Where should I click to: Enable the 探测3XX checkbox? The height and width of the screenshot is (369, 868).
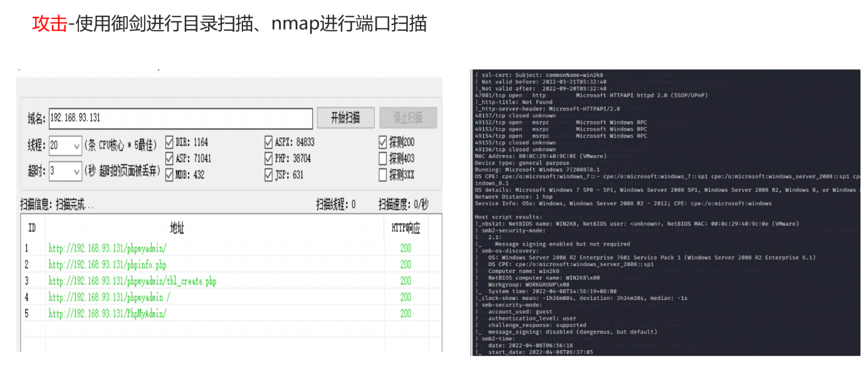coord(383,175)
